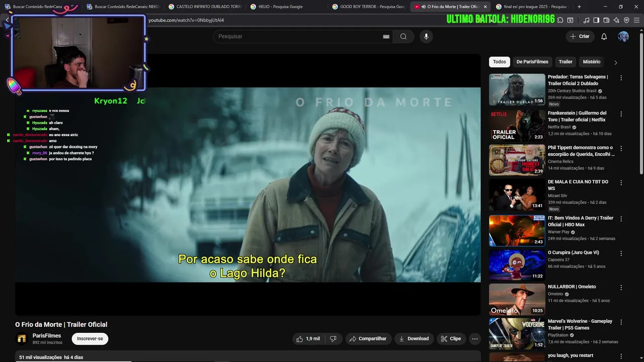Click the video title 'O Frio da Morte | Trailer Oficial'
The width and height of the screenshot is (644, 362).
[61, 325]
